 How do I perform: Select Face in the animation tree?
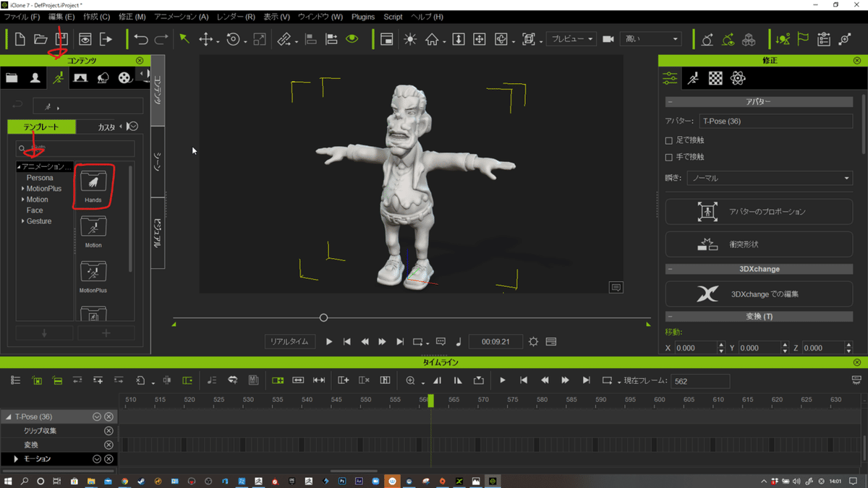(35, 210)
